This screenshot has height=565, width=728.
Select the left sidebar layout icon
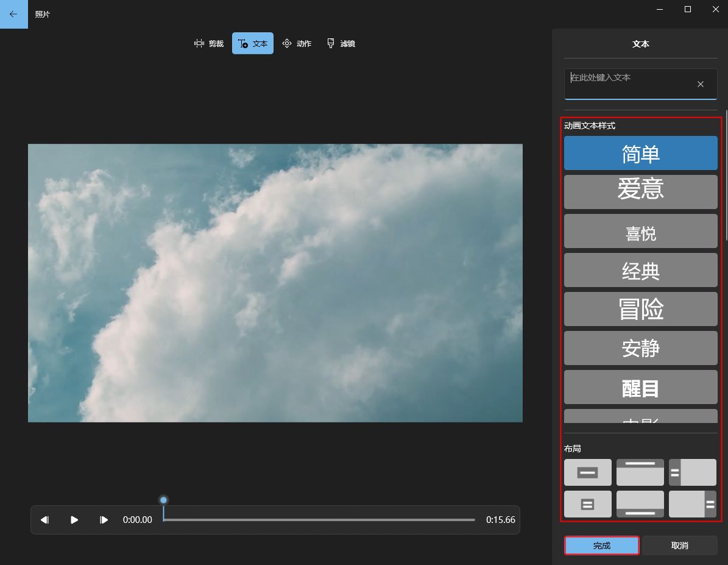click(692, 472)
